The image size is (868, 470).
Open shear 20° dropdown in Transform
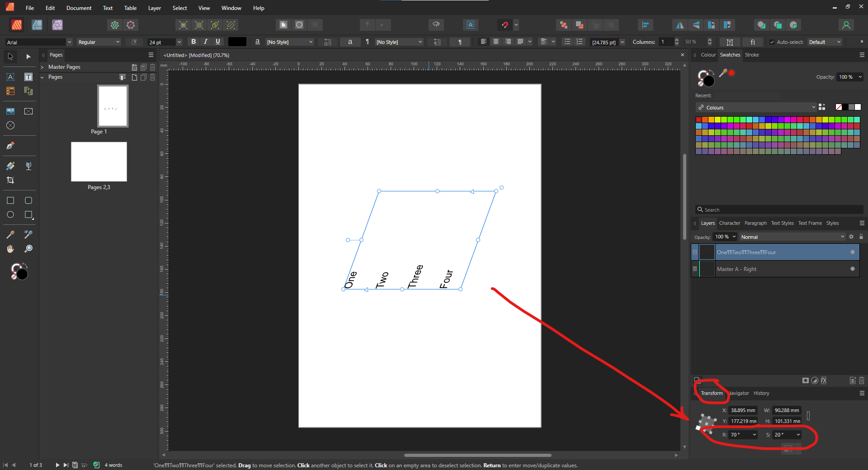click(798, 435)
